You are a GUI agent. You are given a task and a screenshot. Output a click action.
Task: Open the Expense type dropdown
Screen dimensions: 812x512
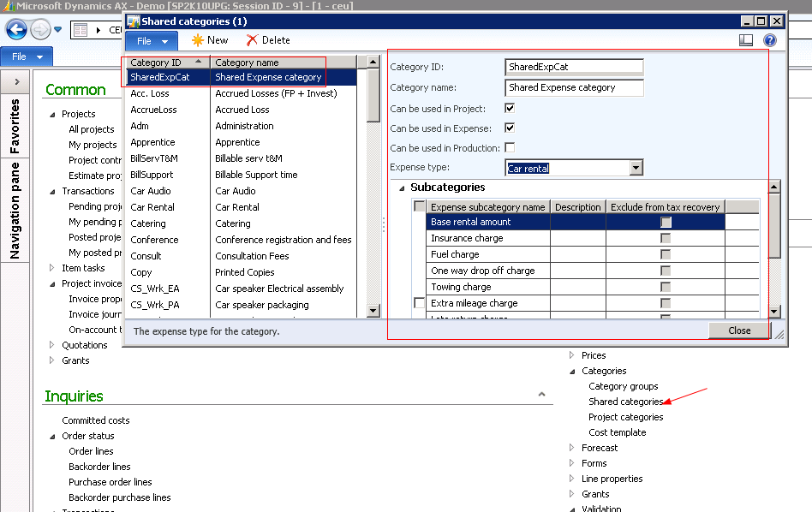pos(636,169)
